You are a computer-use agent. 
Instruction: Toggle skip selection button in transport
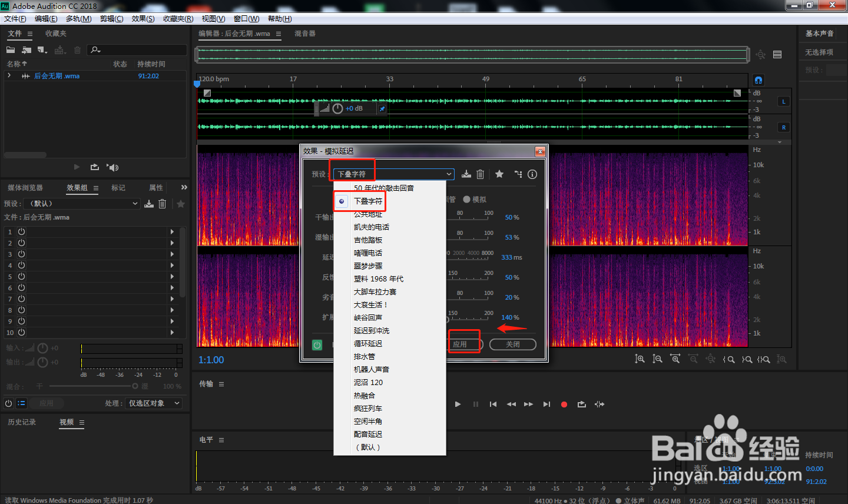pos(599,404)
